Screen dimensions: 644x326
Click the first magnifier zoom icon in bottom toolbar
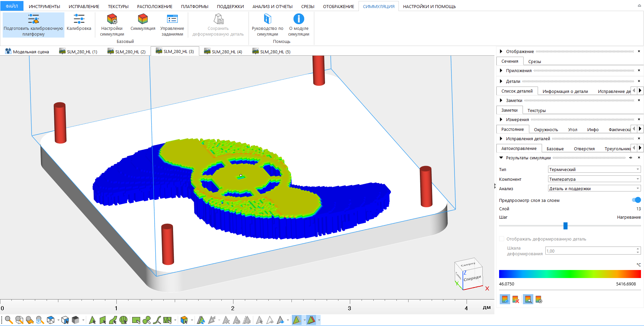9,320
